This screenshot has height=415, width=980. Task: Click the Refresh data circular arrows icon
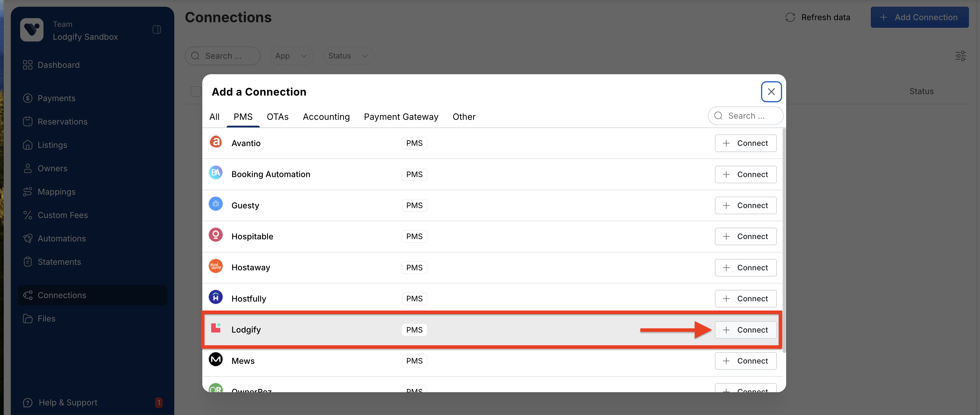click(x=790, y=18)
